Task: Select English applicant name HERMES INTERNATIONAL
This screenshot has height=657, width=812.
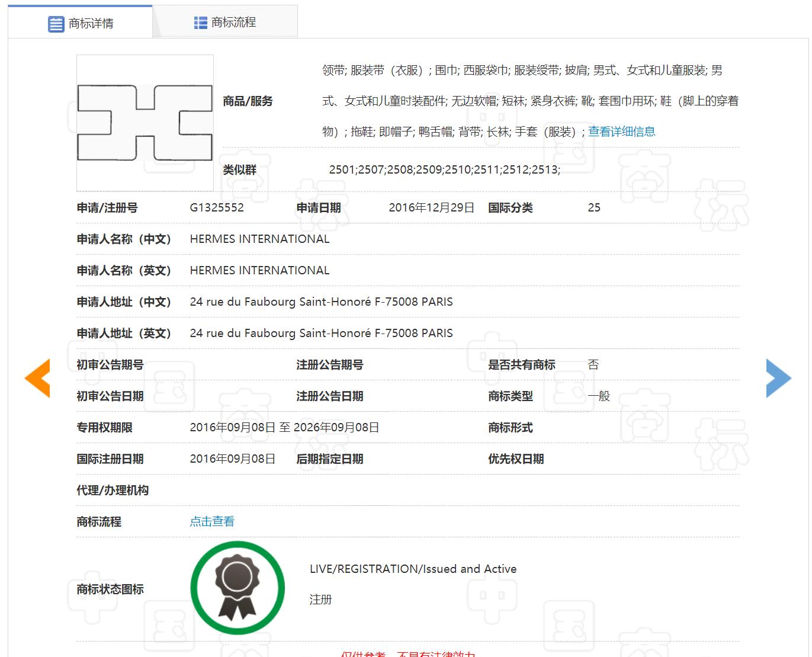Action: coord(259,270)
